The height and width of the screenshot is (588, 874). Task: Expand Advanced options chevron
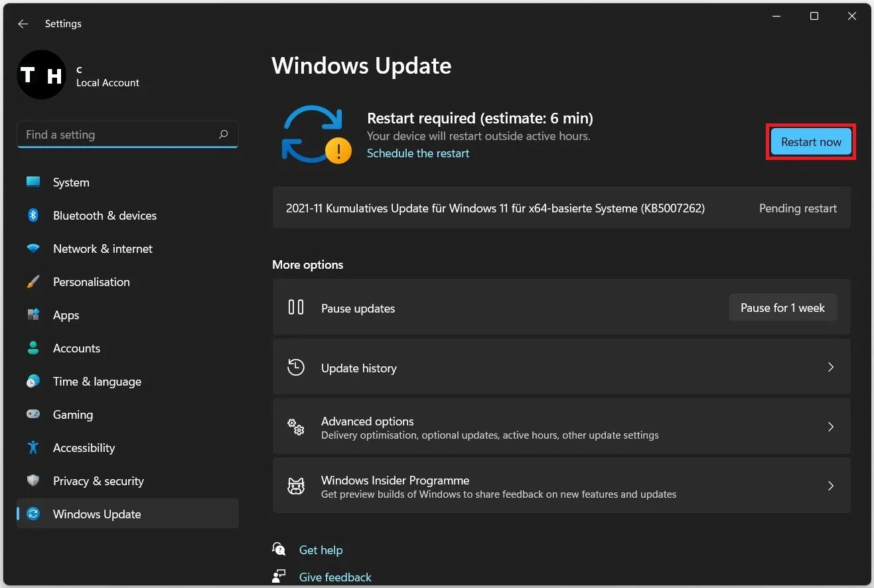[x=830, y=427]
